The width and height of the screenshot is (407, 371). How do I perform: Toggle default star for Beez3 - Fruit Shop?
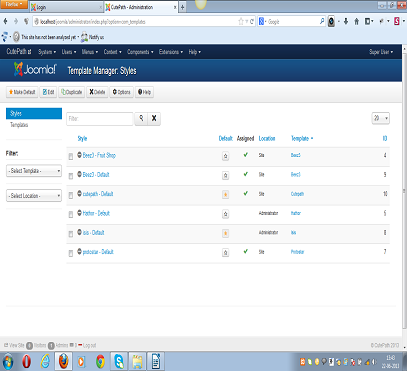(225, 156)
